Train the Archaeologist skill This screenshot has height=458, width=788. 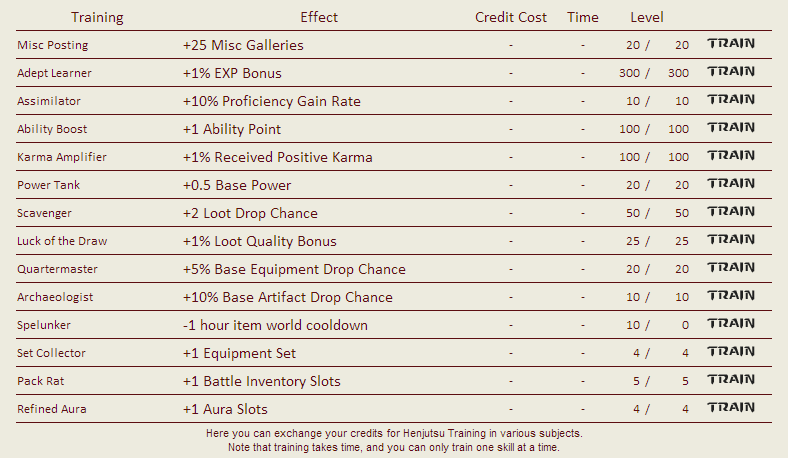pyautogui.click(x=731, y=296)
